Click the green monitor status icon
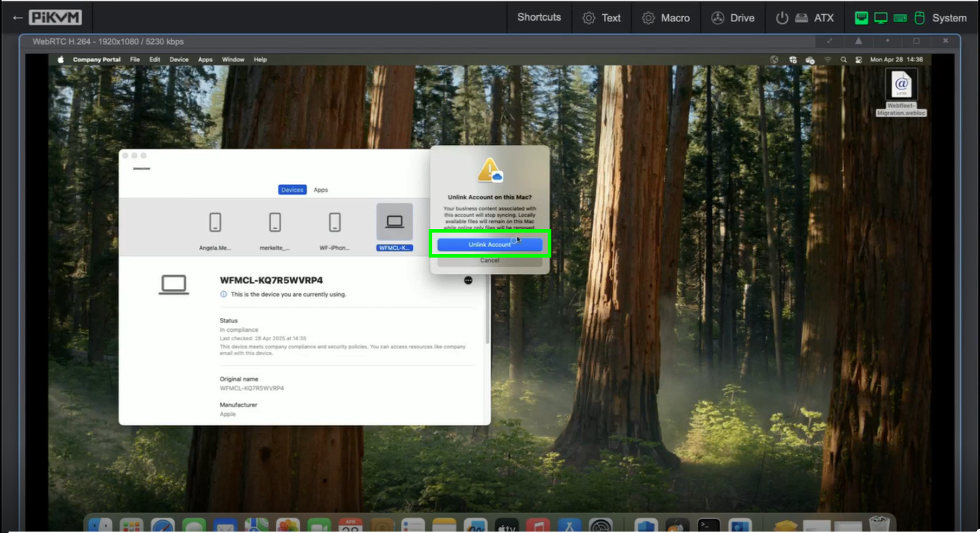This screenshot has width=980, height=533. pyautogui.click(x=881, y=18)
